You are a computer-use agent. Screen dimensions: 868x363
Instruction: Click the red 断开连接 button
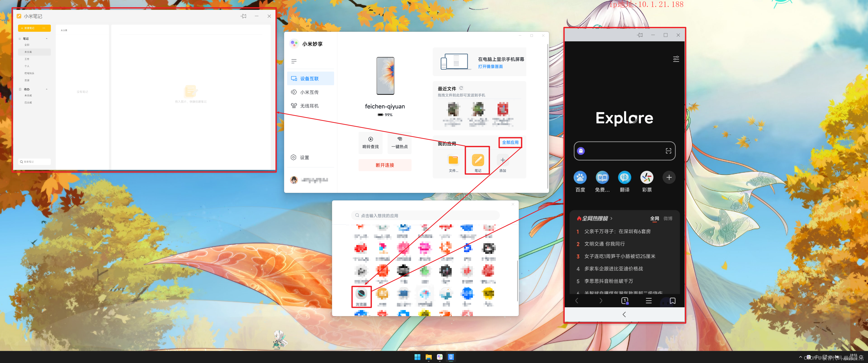(x=385, y=165)
